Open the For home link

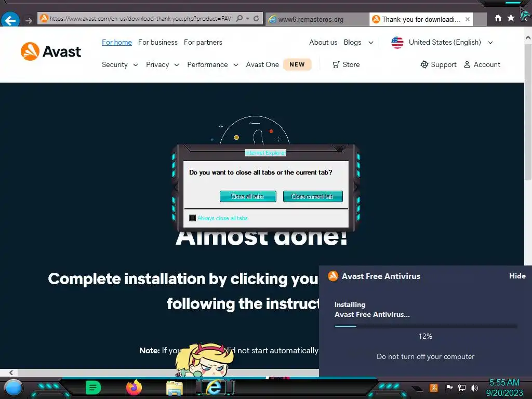(x=117, y=43)
